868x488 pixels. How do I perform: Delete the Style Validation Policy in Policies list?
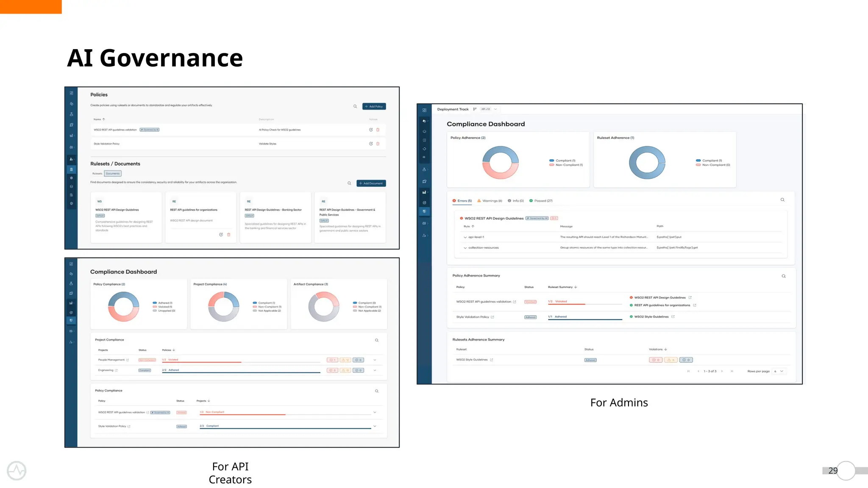coord(378,144)
